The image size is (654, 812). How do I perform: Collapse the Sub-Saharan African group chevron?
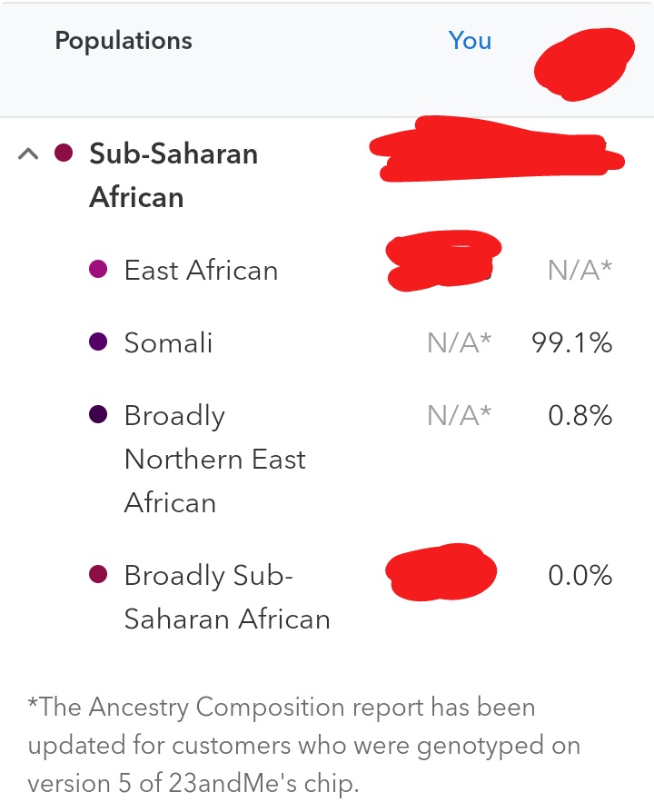pos(28,153)
